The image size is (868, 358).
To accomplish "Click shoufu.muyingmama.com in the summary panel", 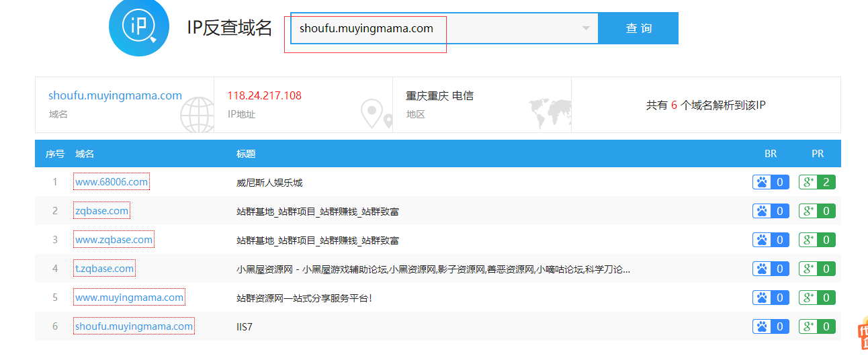I will pos(115,95).
